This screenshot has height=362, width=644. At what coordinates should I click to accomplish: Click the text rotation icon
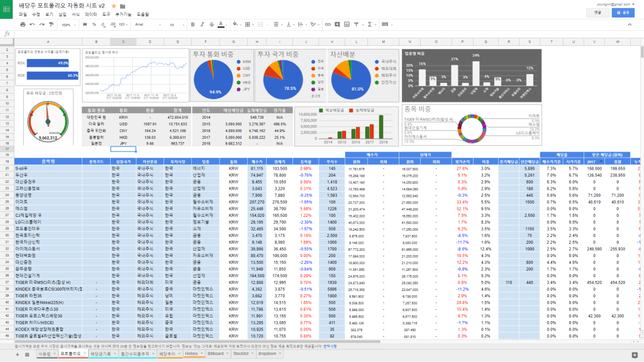pyautogui.click(x=313, y=25)
